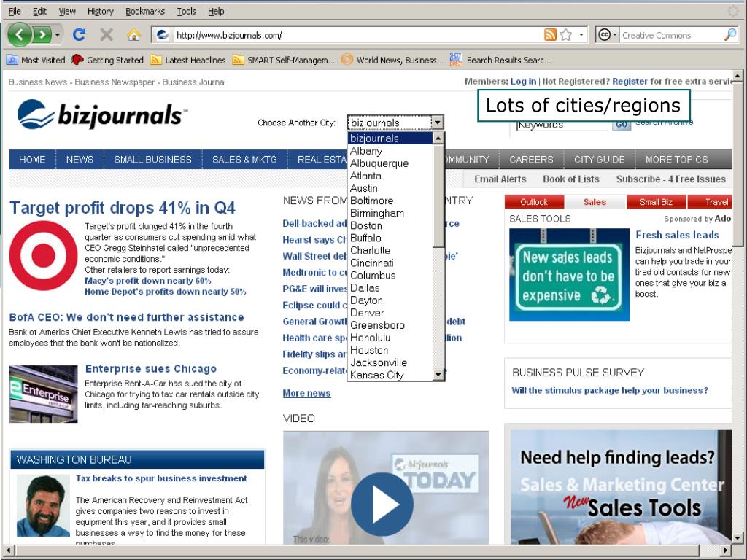Click the Log in link

click(523, 82)
